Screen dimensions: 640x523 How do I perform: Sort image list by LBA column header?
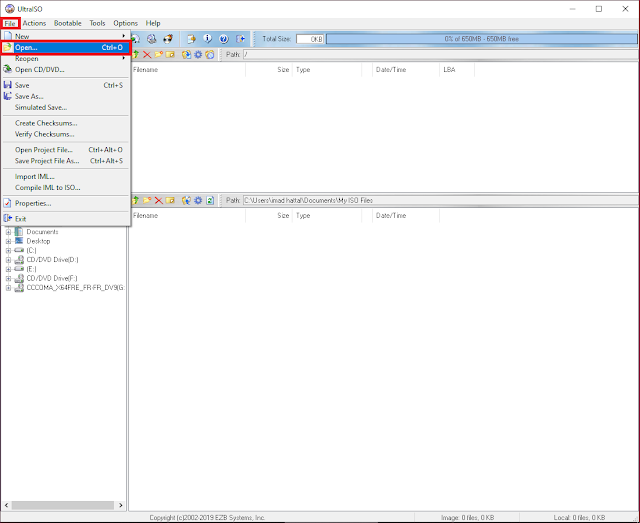(457, 69)
